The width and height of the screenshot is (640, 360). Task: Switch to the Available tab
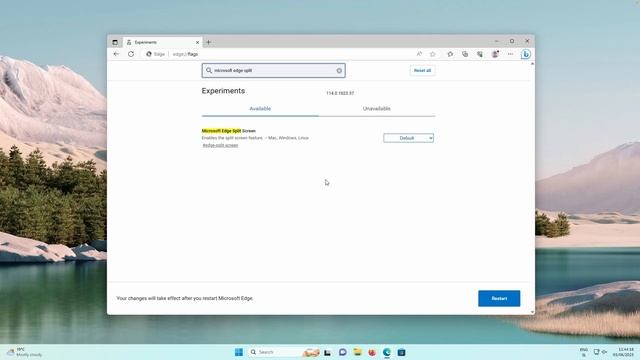coord(260,109)
